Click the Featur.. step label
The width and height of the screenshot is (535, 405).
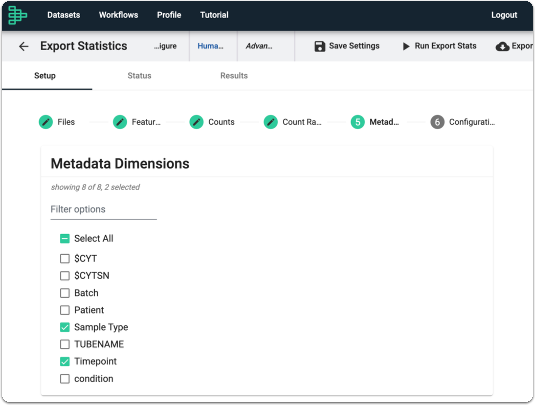(x=146, y=122)
